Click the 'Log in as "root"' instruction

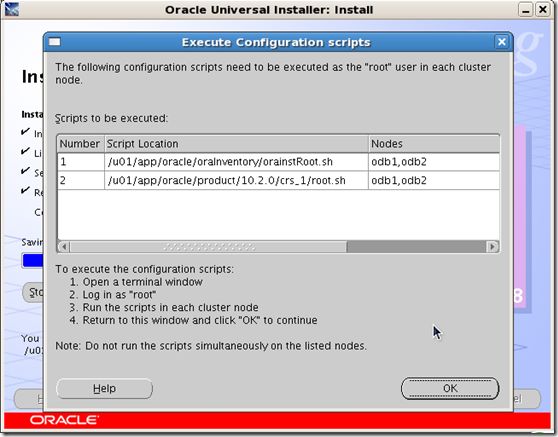(x=113, y=295)
